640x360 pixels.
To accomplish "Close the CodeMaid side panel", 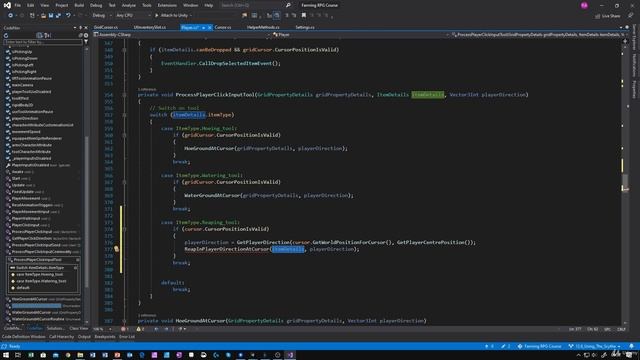I will (86, 28).
